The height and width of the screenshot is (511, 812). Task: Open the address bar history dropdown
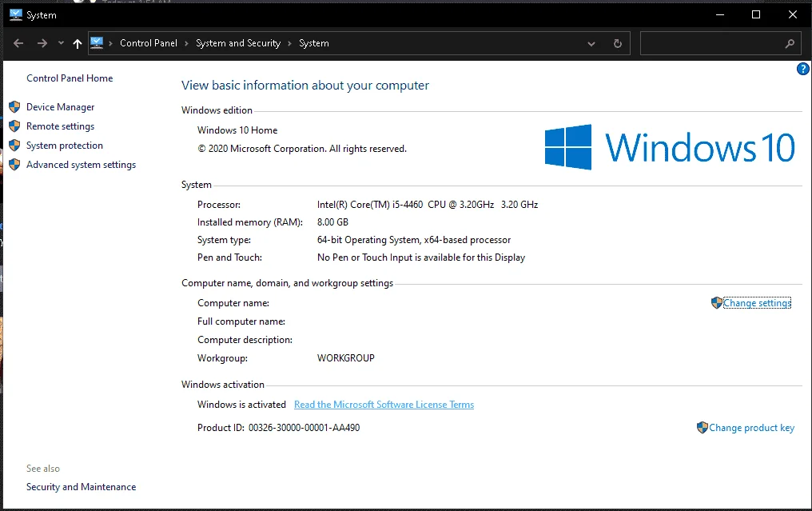point(591,44)
